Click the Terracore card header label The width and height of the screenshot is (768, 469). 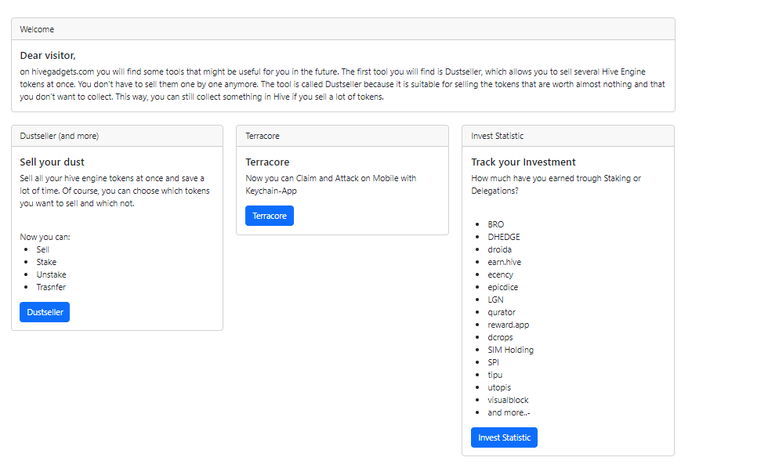point(263,136)
